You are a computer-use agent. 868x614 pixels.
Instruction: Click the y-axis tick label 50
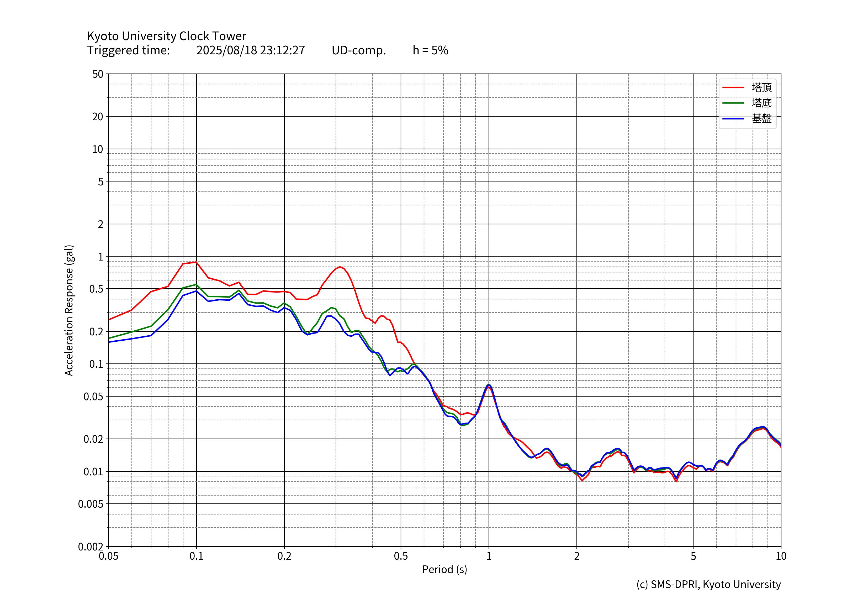98,74
